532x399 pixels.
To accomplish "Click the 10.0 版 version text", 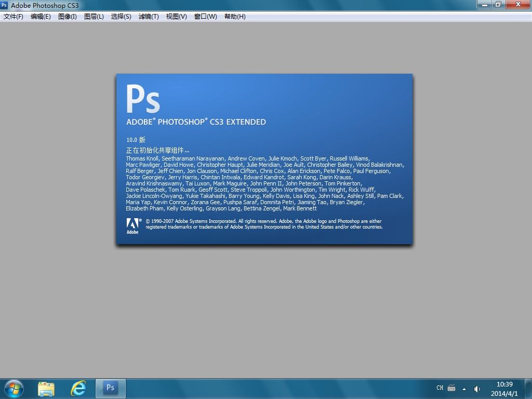I will pos(136,140).
